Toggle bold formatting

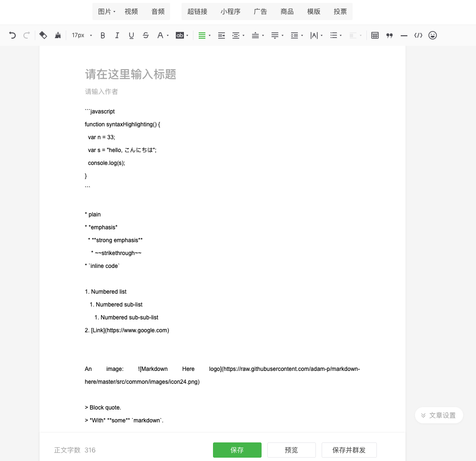(x=102, y=35)
